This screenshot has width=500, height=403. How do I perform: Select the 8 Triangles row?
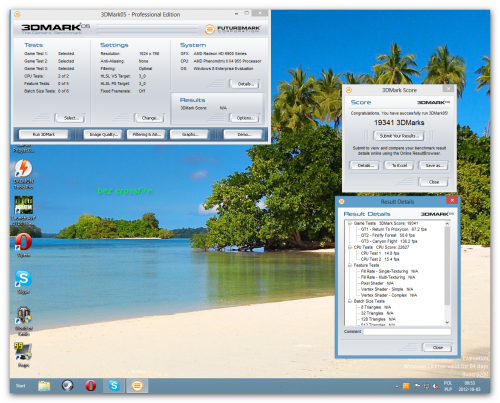(376, 307)
